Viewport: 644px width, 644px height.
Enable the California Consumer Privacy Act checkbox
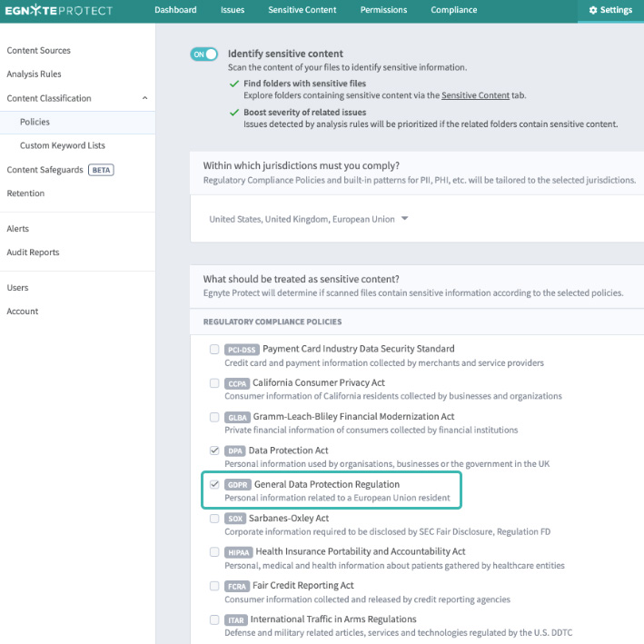(214, 383)
